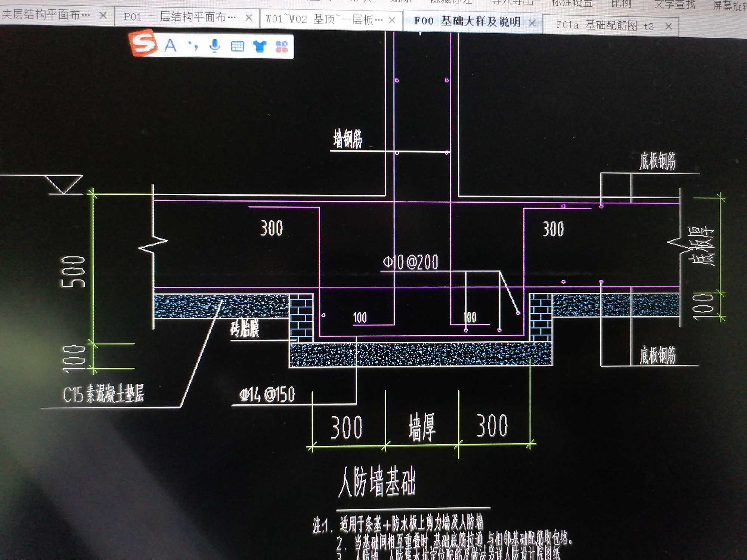Click 比例 in the top toolbar

pos(622,3)
